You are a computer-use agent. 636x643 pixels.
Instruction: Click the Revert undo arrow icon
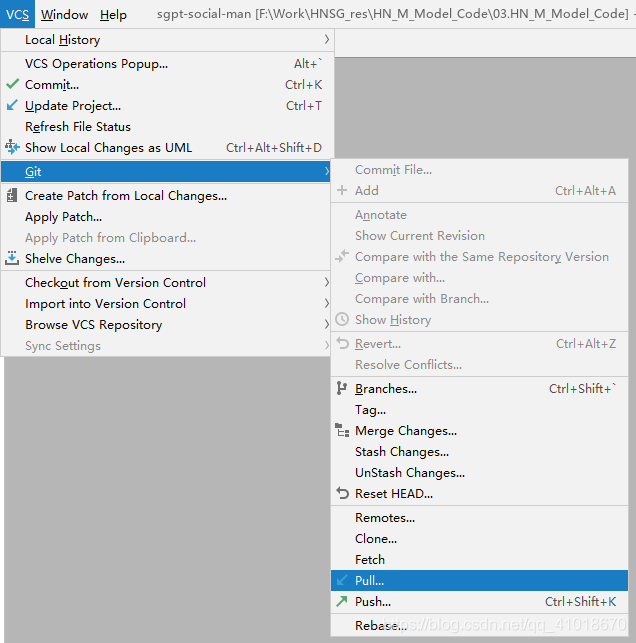[342, 343]
